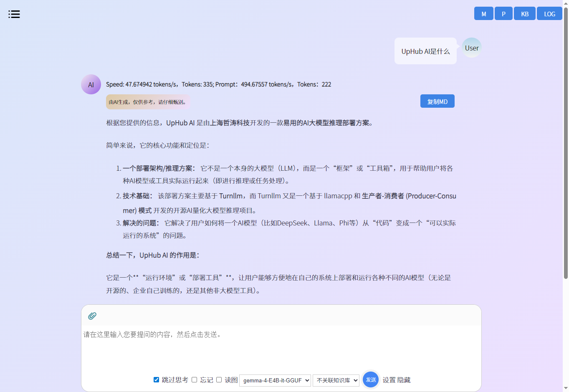The height and width of the screenshot is (392, 569).
Task: Open the sidebar hamburger menu
Action: click(14, 14)
